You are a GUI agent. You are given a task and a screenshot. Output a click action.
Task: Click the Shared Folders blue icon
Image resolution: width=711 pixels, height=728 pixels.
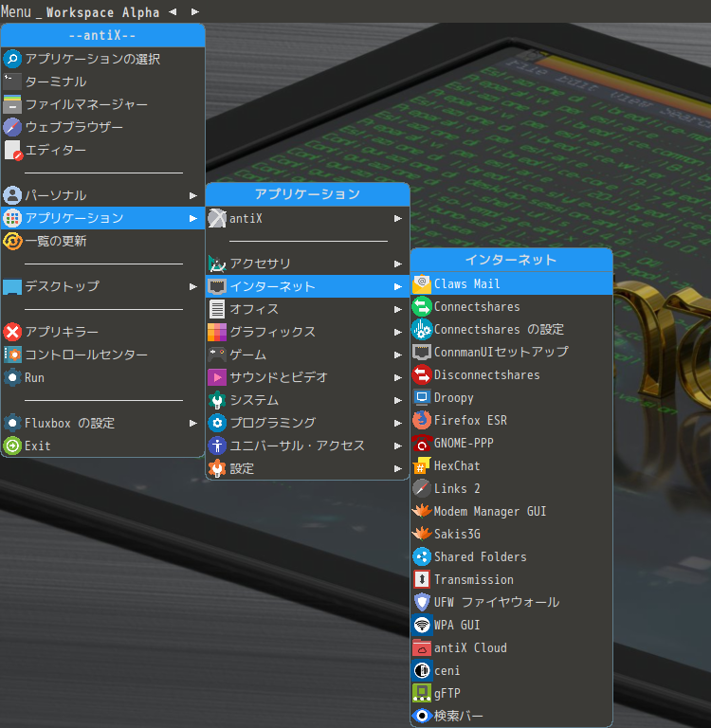(422, 556)
